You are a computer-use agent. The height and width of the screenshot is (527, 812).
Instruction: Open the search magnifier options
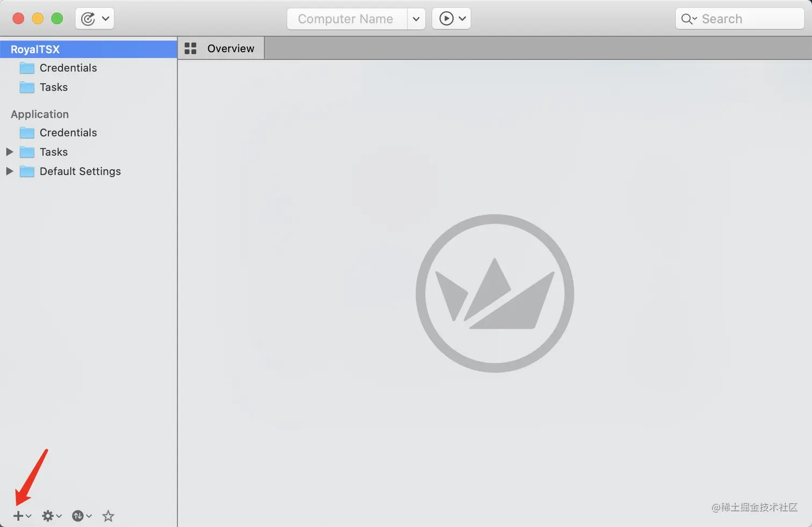(x=688, y=19)
